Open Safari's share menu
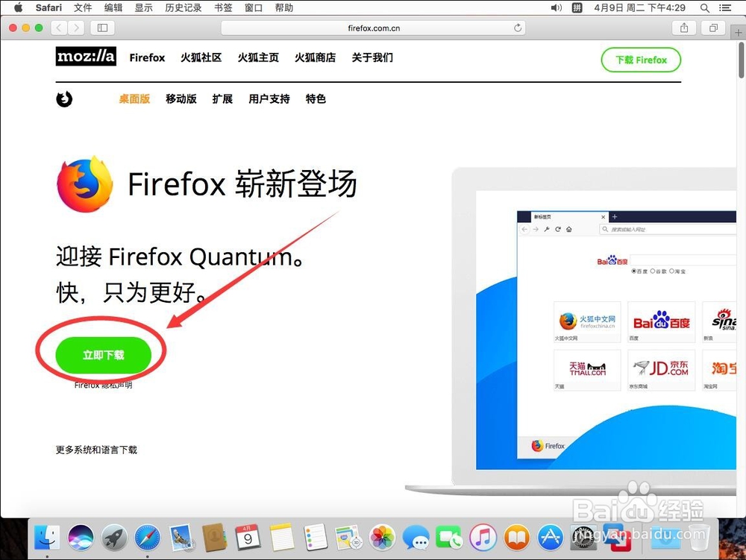This screenshot has height=560, width=746. 684,28
